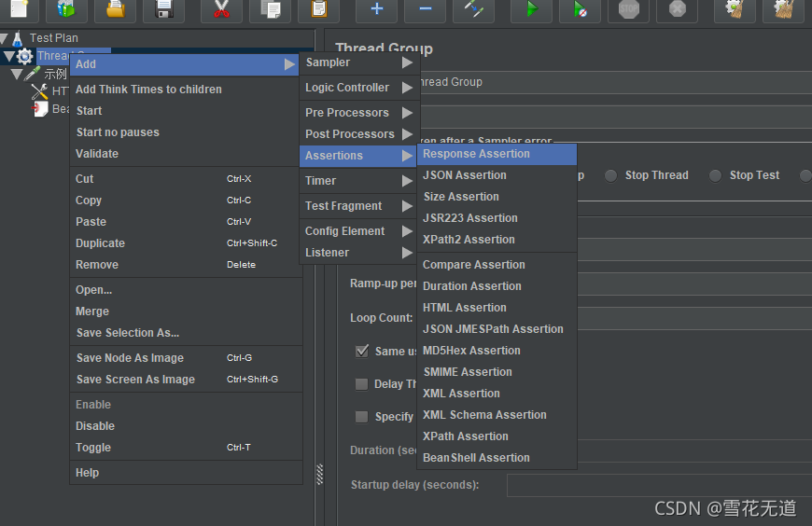812x526 pixels.
Task: Click Duplicate in context menu
Action: pos(186,243)
